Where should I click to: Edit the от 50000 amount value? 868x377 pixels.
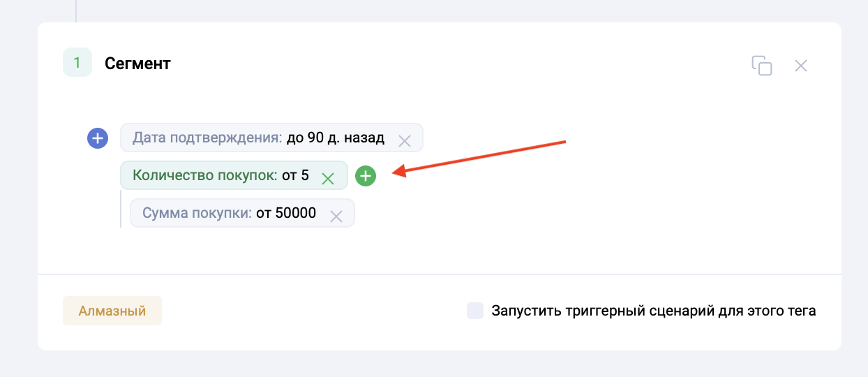coord(285,213)
